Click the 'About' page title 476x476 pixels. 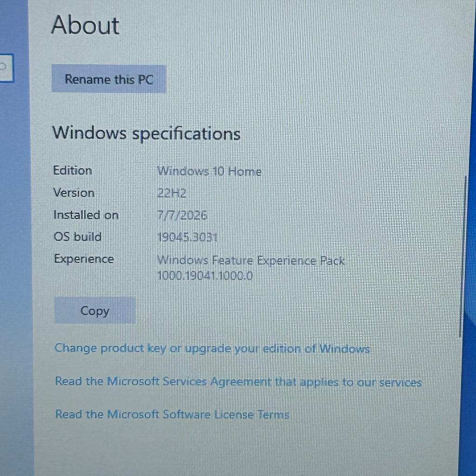point(86,25)
